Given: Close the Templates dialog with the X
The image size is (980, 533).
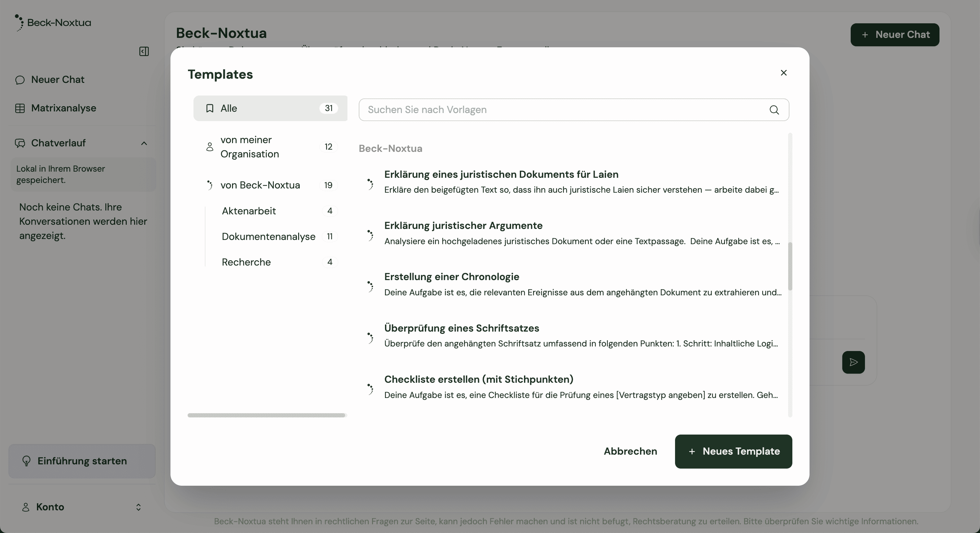Looking at the screenshot, I should [783, 73].
